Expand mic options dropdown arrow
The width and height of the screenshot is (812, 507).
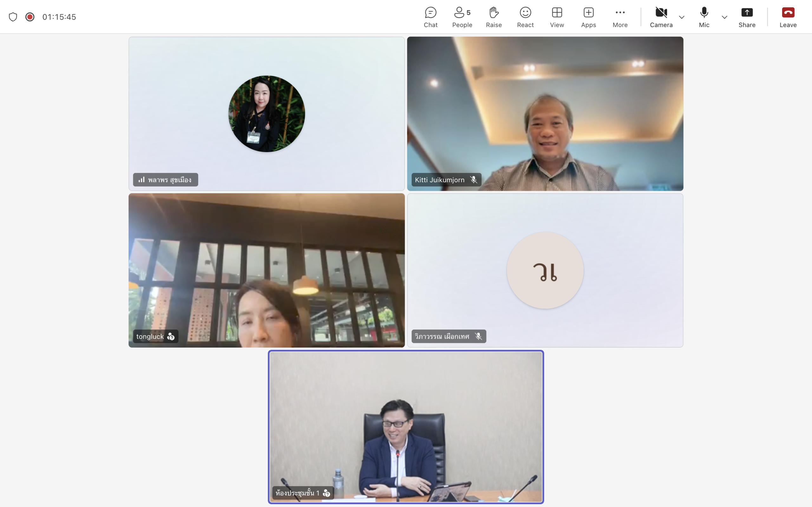pyautogui.click(x=724, y=17)
